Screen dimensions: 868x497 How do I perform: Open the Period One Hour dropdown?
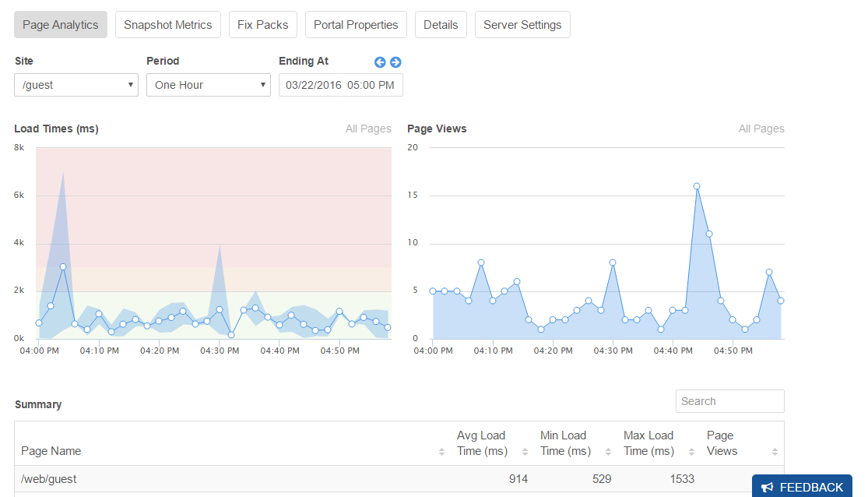[x=208, y=85]
